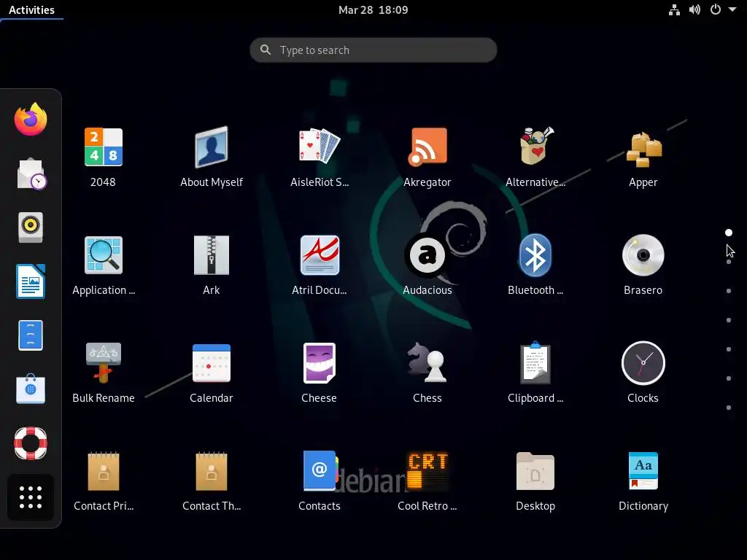Launch Contacts address book
This screenshot has width=747, height=560.
click(x=320, y=471)
